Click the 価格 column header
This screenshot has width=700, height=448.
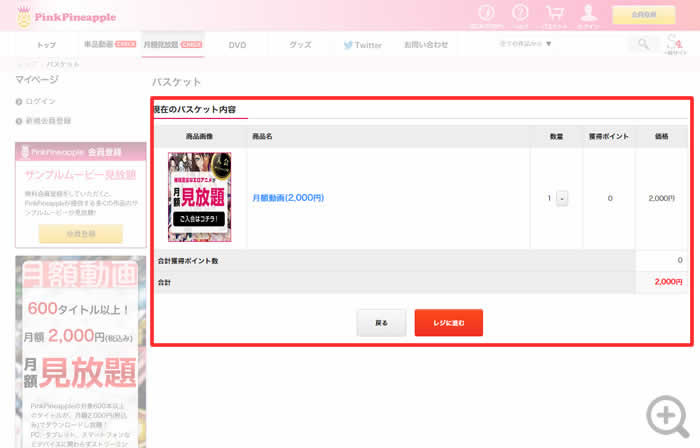click(x=662, y=136)
